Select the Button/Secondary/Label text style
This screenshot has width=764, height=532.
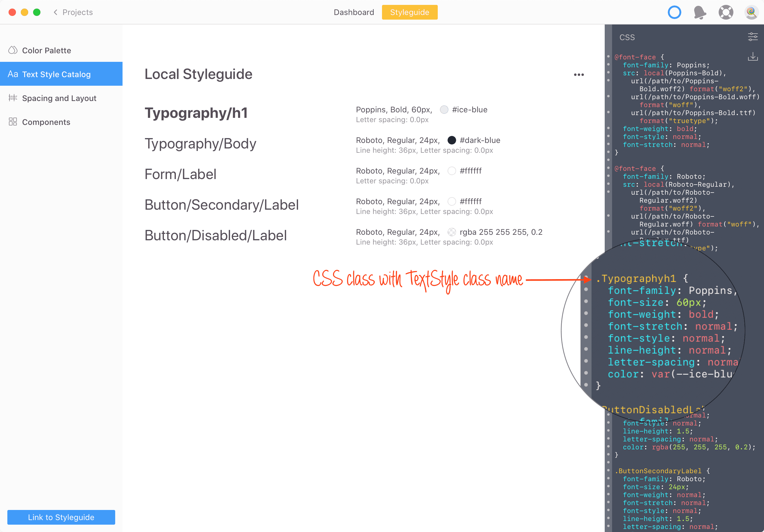[x=221, y=205]
